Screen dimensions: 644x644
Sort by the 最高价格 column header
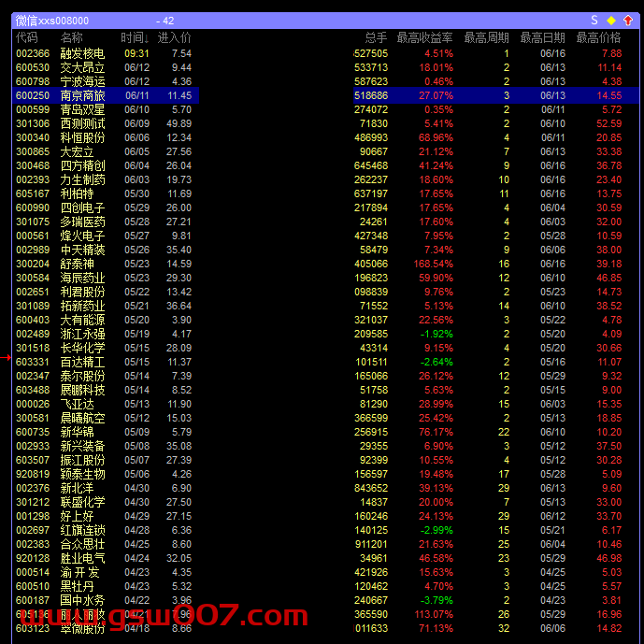(598, 37)
